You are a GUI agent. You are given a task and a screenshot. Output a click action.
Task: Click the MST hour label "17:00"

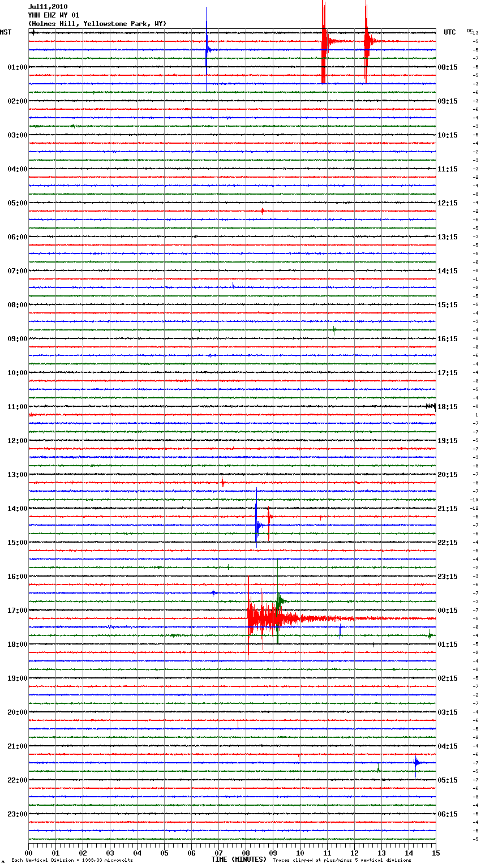tap(18, 610)
